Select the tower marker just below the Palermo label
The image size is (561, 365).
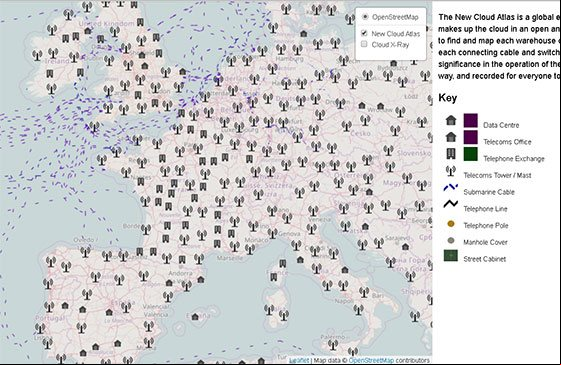[x=333, y=345]
